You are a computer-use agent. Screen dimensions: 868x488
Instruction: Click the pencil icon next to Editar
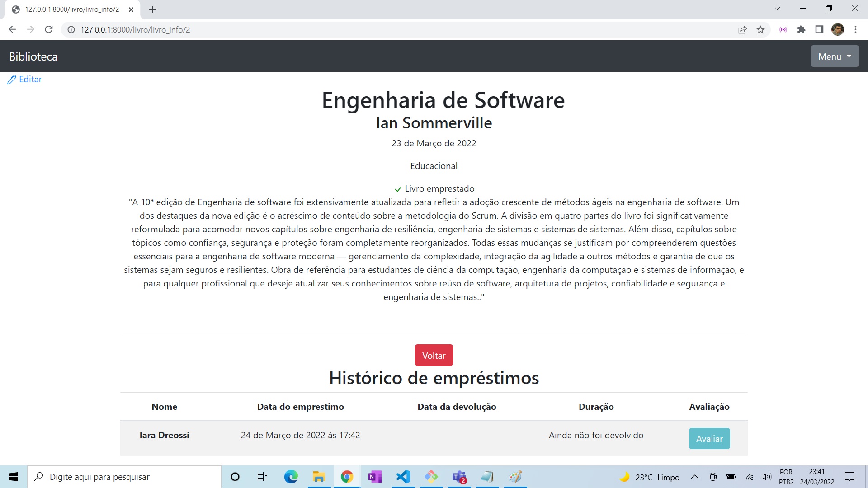(x=12, y=80)
